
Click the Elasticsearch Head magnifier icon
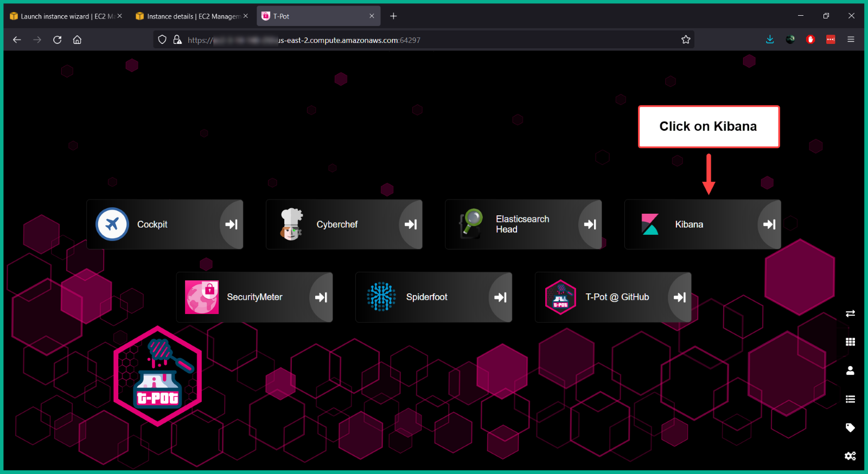coord(471,224)
